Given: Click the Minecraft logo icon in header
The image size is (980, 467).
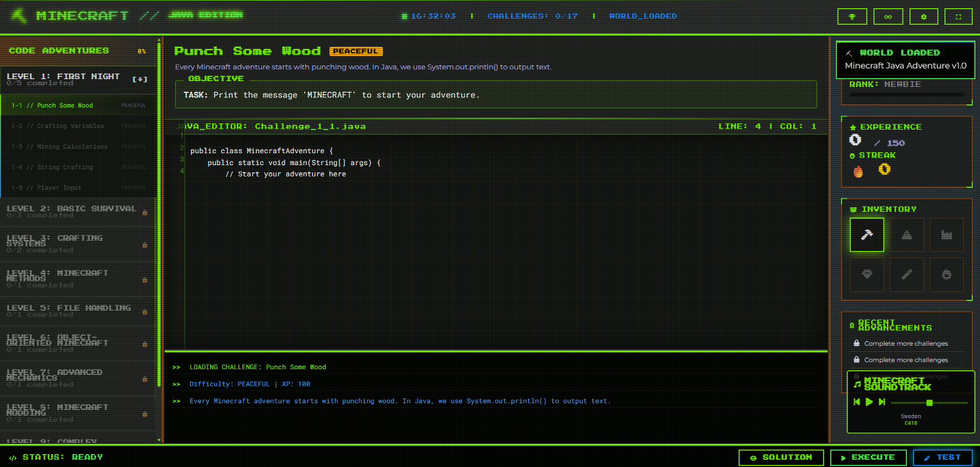Looking at the screenshot, I should click(19, 15).
